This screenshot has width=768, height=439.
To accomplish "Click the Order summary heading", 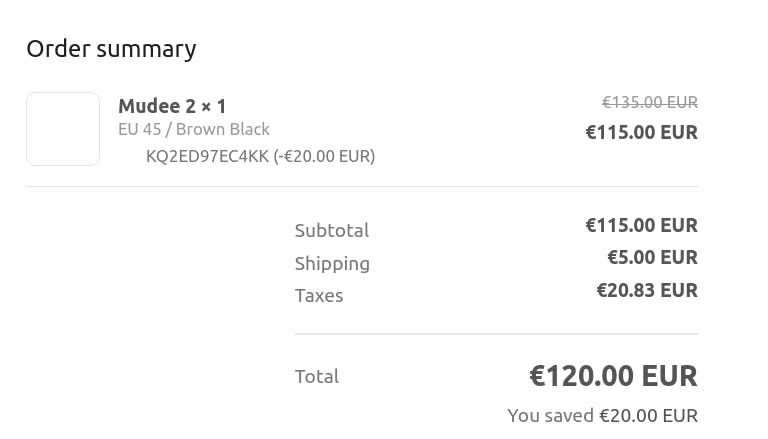I will click(111, 48).
